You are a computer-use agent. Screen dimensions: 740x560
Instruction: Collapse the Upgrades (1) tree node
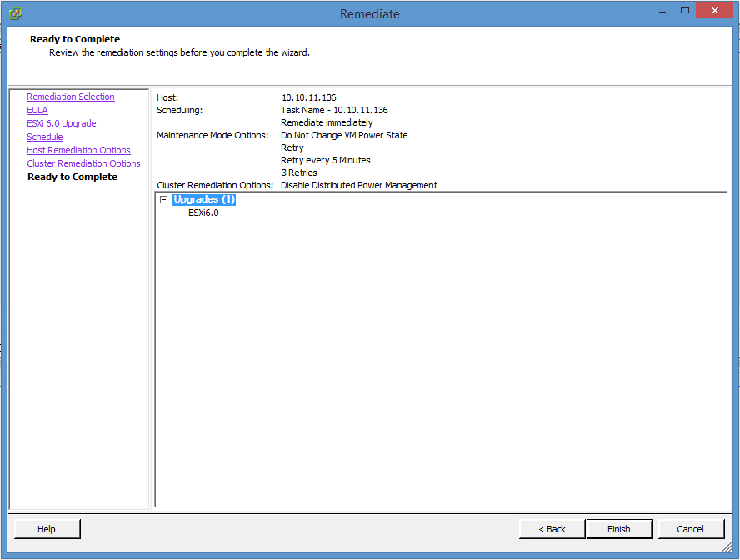point(164,199)
